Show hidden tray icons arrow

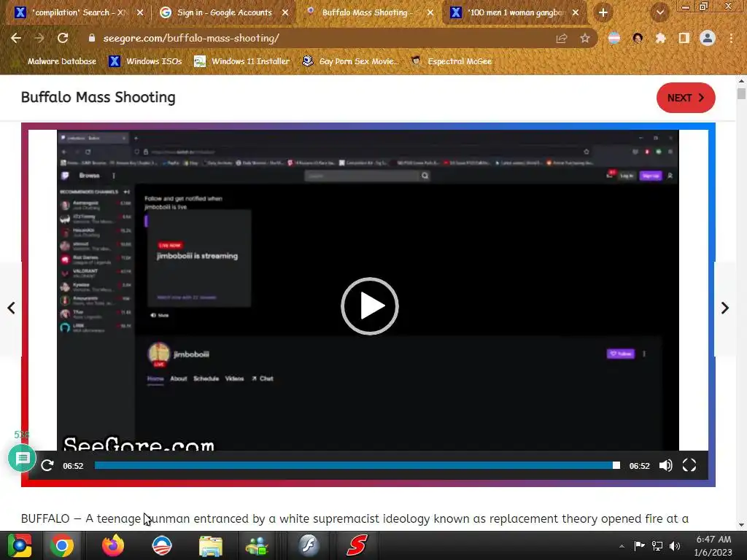click(622, 546)
